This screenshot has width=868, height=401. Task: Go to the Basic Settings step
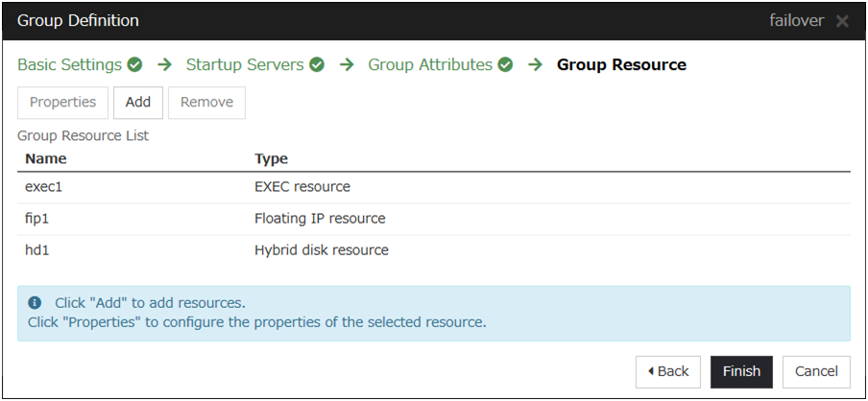(x=70, y=65)
